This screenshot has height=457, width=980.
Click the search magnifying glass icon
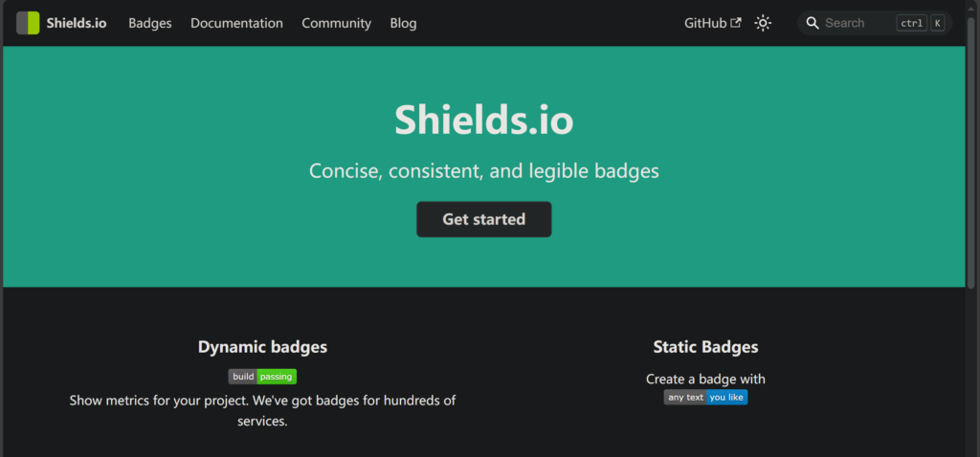[x=813, y=23]
